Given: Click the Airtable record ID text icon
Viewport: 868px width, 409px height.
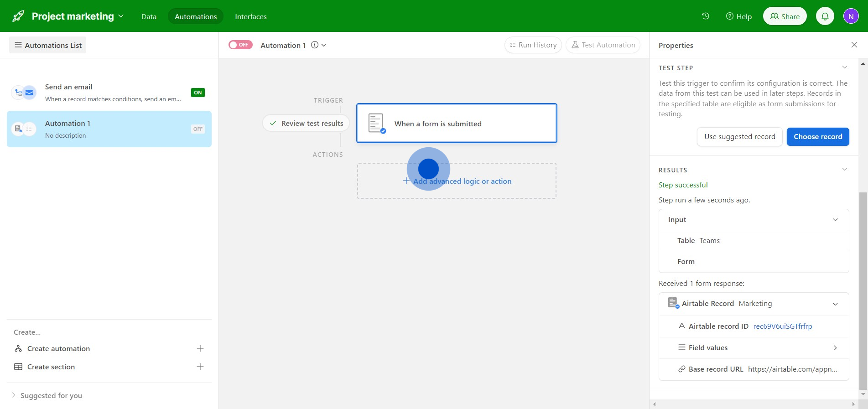Looking at the screenshot, I should 682,326.
